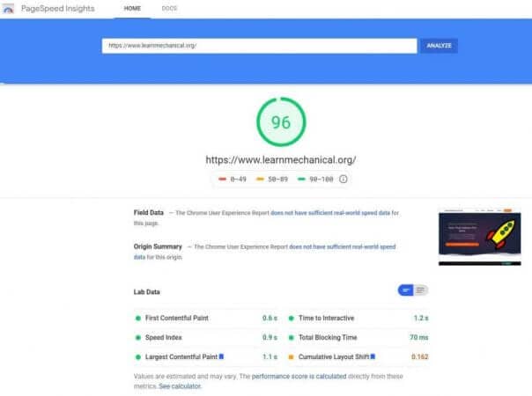The height and width of the screenshot is (396, 532).
Task: Click the 0–49 red legend entry
Action: point(233,179)
